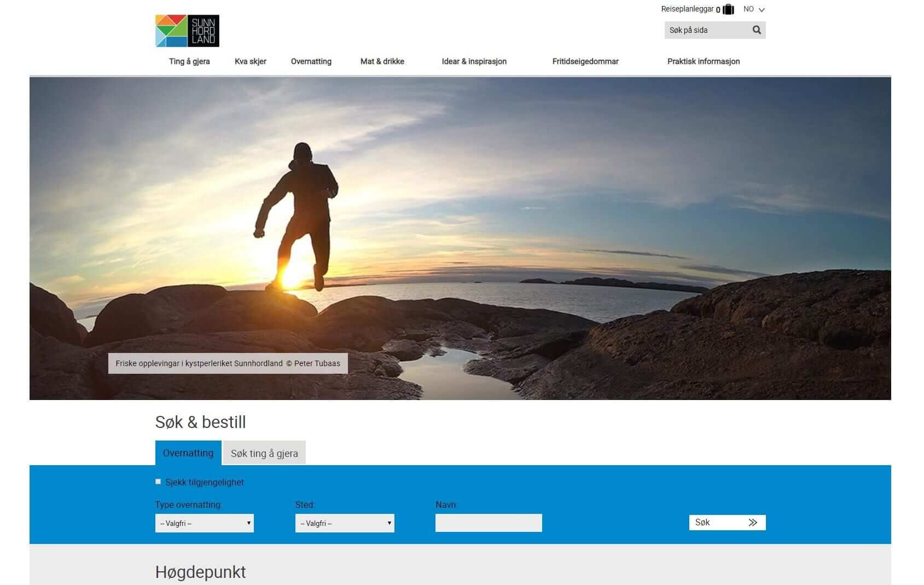This screenshot has height=585, width=924.
Task: Click the Friske opplevingar photo caption
Action: 228,363
